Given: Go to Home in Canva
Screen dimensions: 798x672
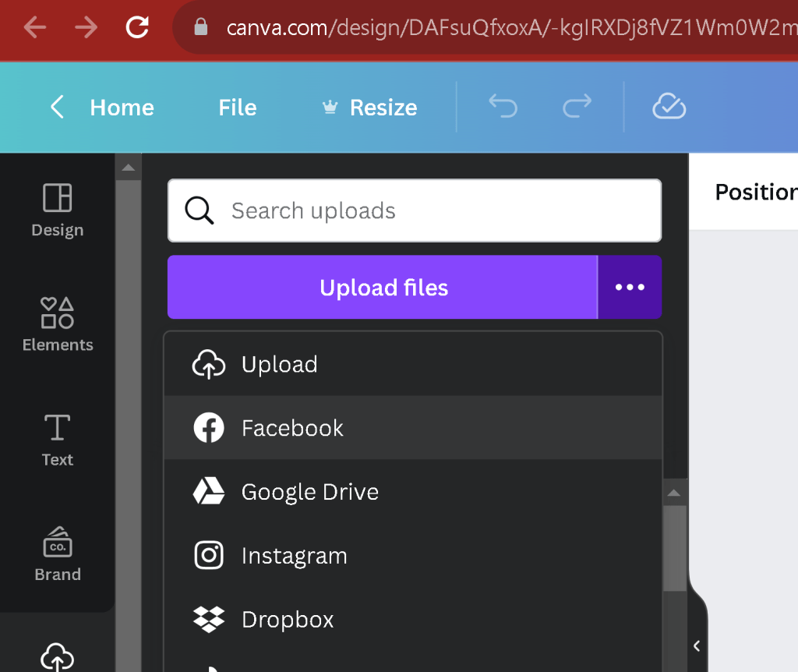Looking at the screenshot, I should coord(122,108).
